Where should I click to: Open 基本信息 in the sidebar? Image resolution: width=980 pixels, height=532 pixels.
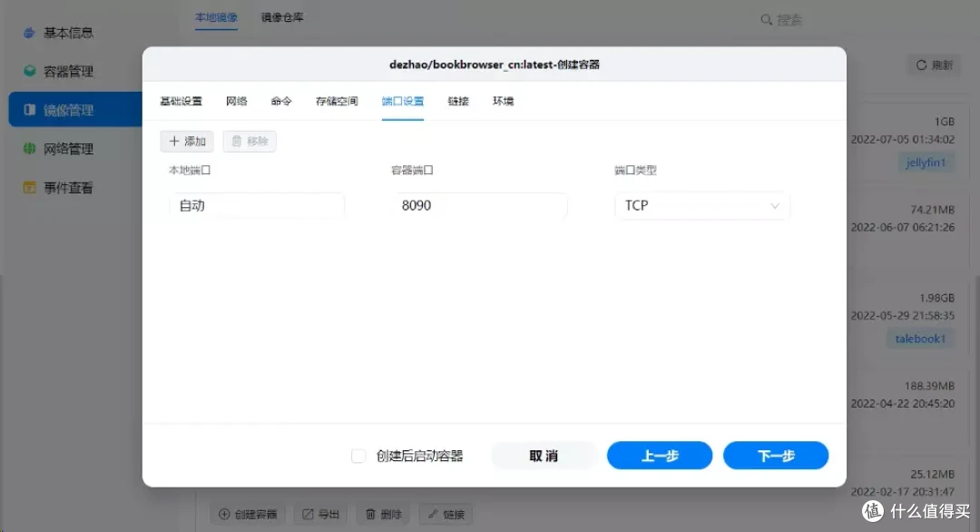(69, 33)
